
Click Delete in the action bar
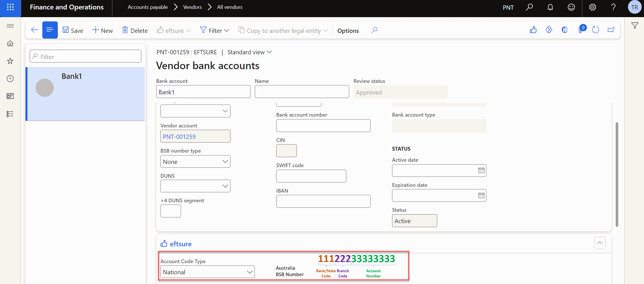135,30
